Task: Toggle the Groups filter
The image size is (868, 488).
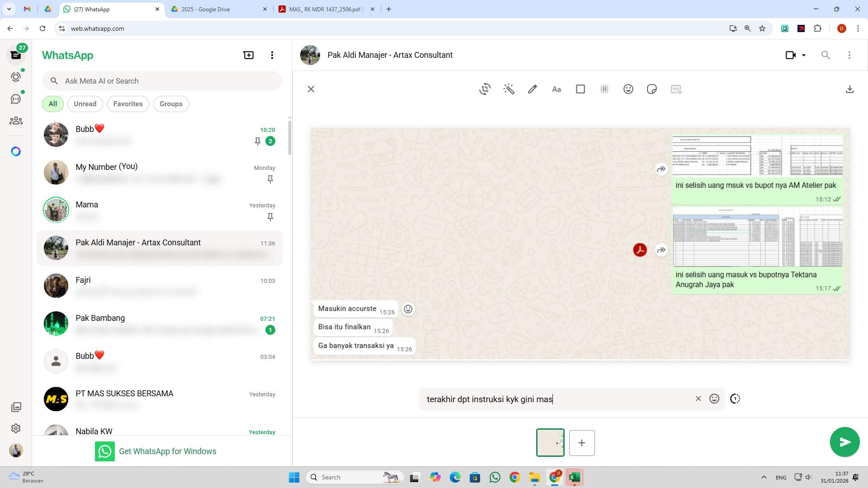Action: pos(171,103)
